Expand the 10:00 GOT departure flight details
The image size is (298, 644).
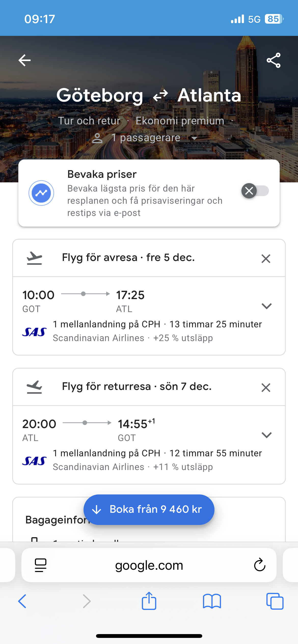click(x=266, y=306)
